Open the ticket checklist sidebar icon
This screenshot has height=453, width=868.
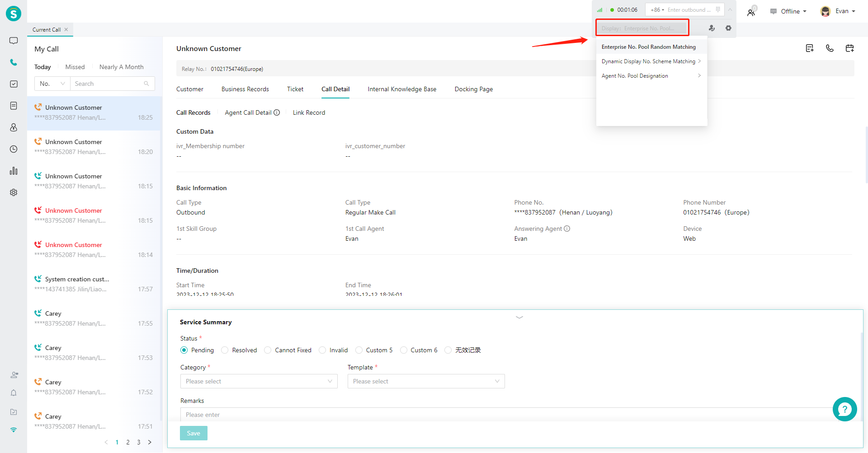coord(14,84)
